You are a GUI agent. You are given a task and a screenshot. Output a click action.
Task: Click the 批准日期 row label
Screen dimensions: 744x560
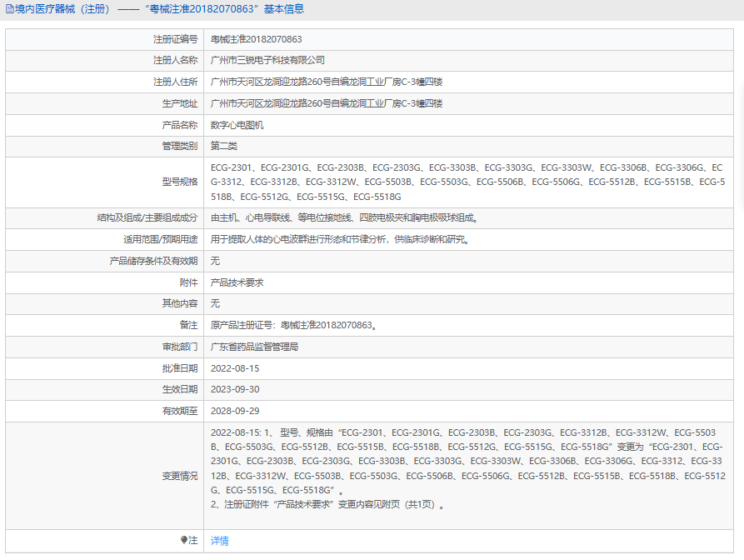tap(179, 368)
